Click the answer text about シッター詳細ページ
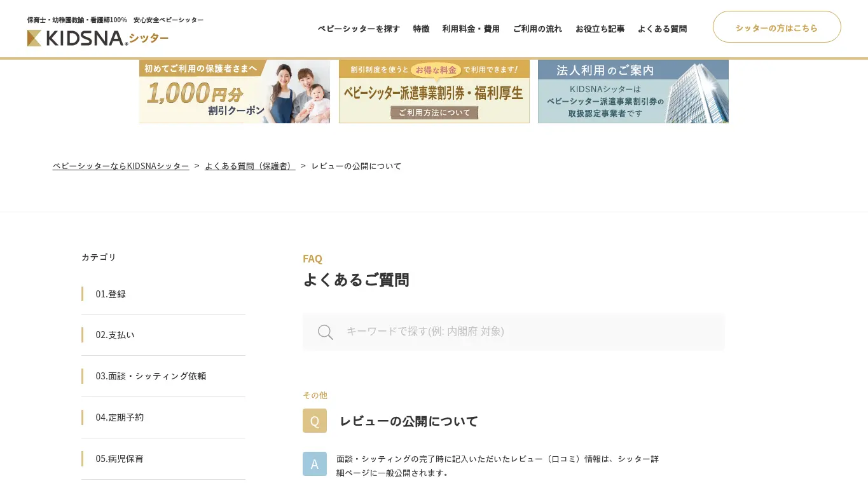868x488 pixels. (x=498, y=466)
